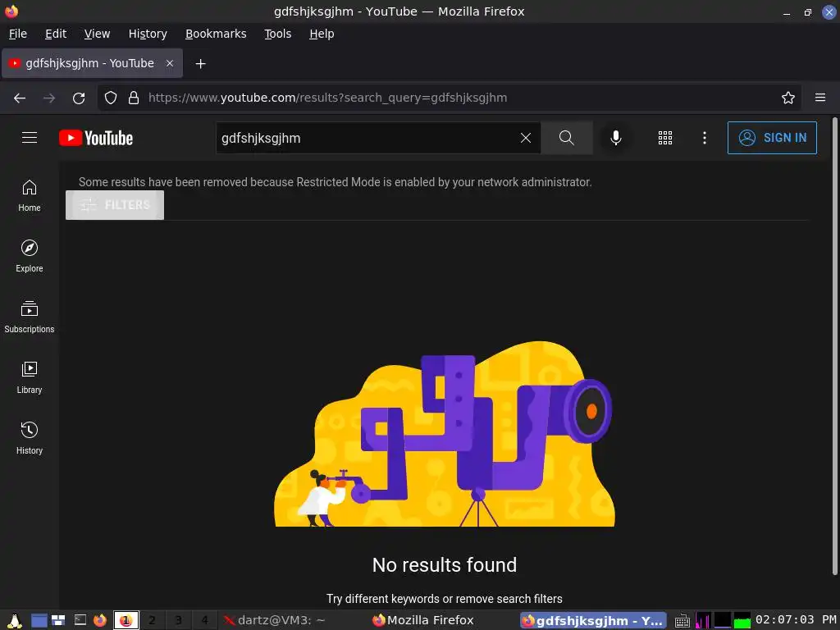This screenshot has height=630, width=840.
Task: Launch Firefox from the taskbar launcher
Action: 100,620
